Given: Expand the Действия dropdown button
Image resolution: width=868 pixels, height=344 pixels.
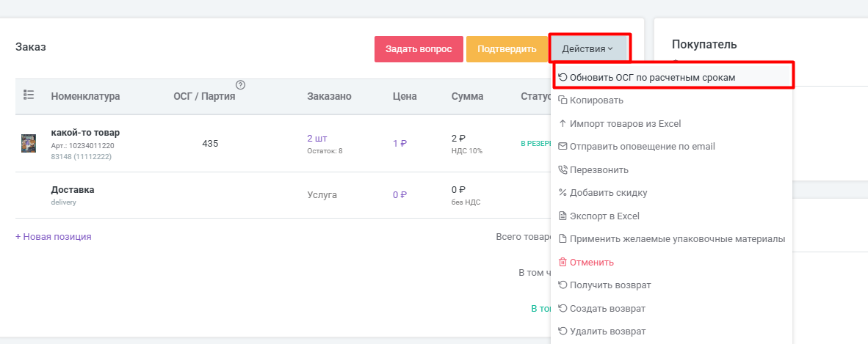Looking at the screenshot, I should click(x=587, y=49).
